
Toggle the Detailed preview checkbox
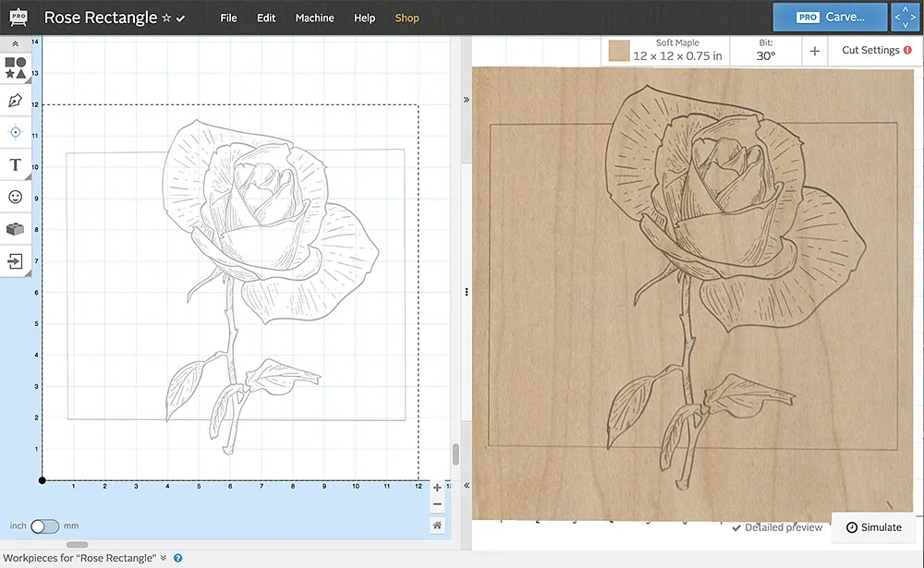(736, 527)
